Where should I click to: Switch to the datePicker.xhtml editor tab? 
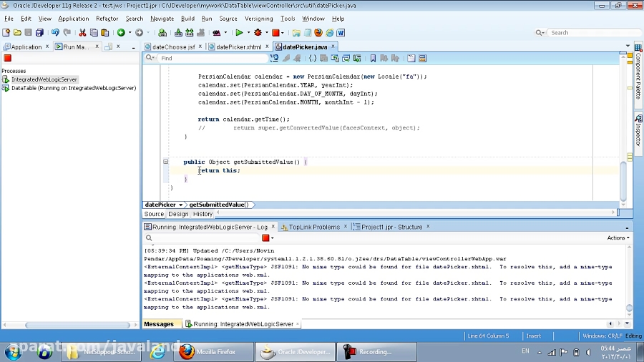click(x=239, y=47)
